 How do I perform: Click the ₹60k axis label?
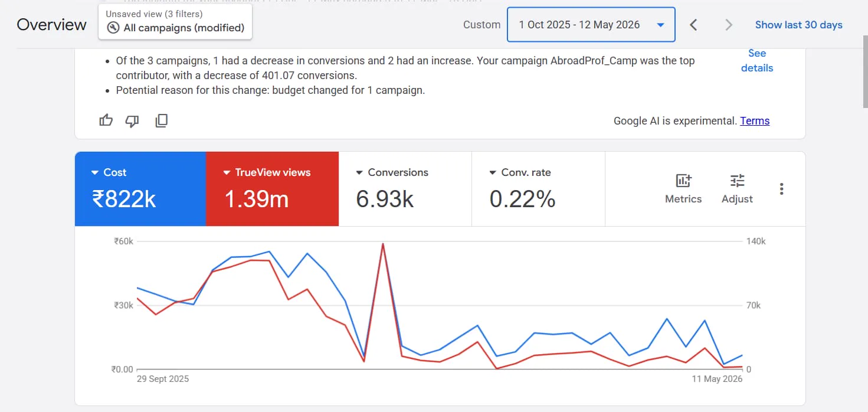123,241
